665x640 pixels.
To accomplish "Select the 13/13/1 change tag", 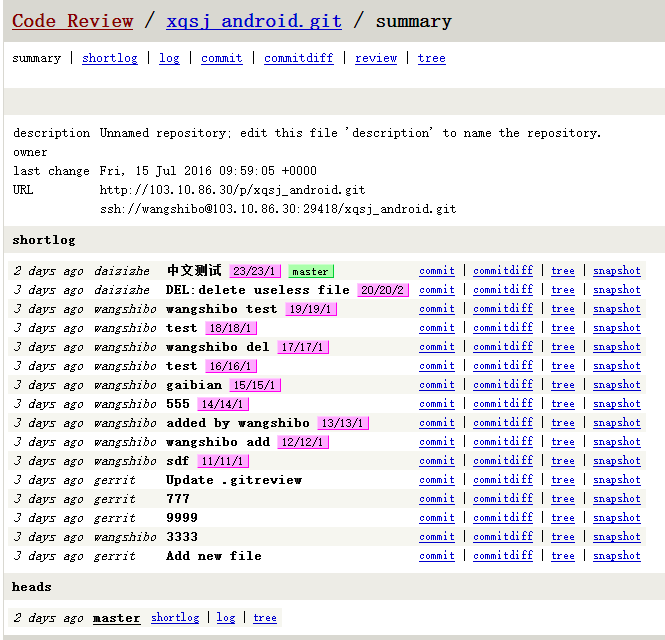I will (343, 423).
